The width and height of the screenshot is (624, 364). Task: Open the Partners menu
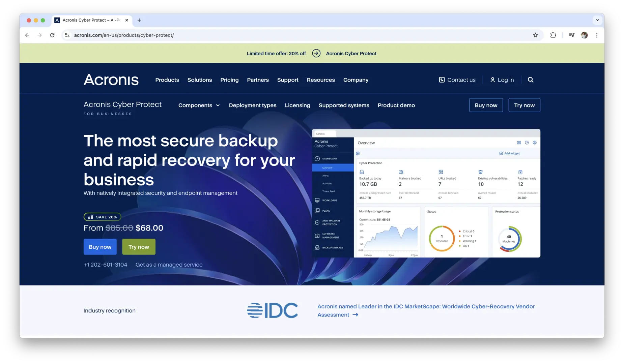pos(258,80)
